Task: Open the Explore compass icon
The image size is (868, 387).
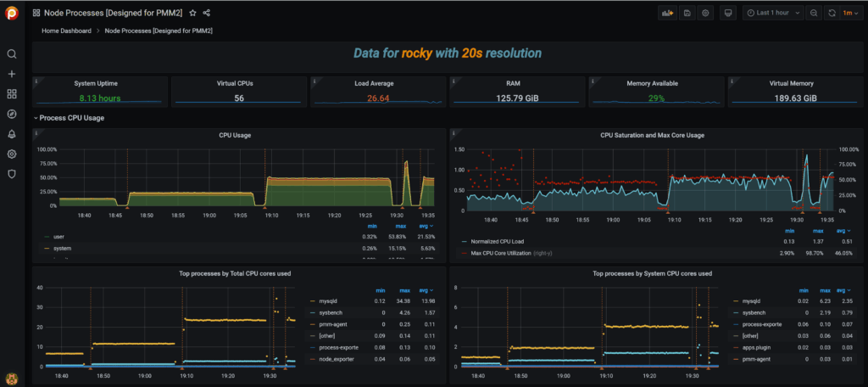Action: click(x=12, y=114)
